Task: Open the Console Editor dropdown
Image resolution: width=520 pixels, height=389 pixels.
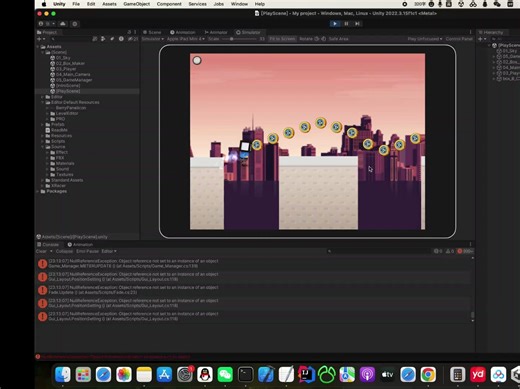Action: point(109,251)
